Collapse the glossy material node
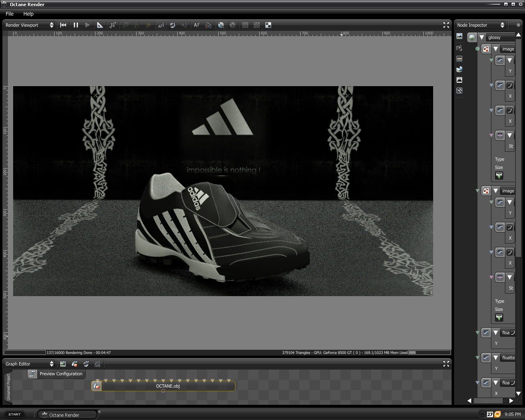 [482, 37]
